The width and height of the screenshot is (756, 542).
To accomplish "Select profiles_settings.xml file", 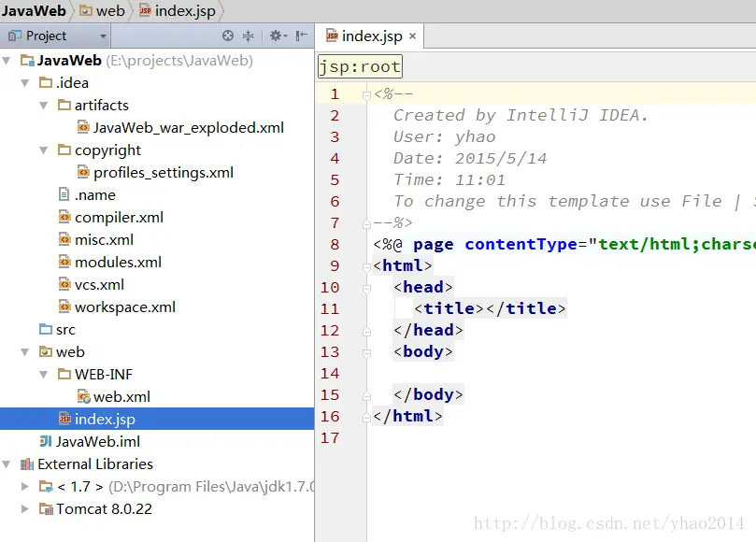I will 164,173.
